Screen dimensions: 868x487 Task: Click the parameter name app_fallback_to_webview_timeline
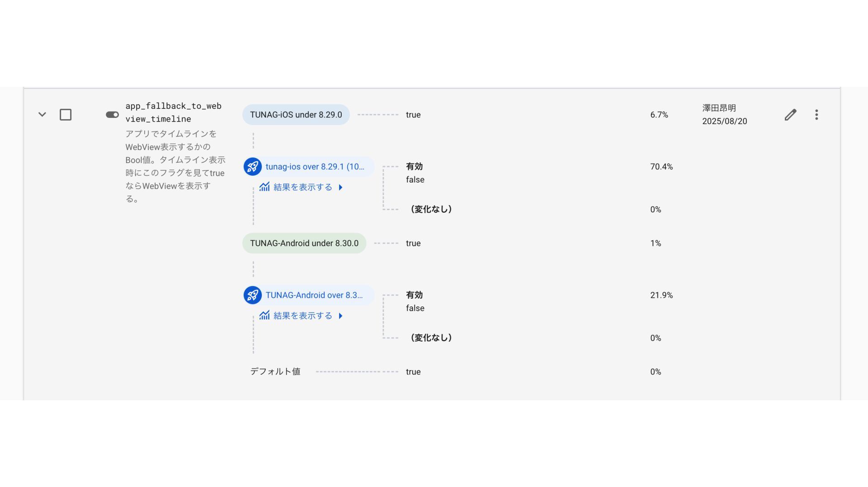(x=174, y=112)
